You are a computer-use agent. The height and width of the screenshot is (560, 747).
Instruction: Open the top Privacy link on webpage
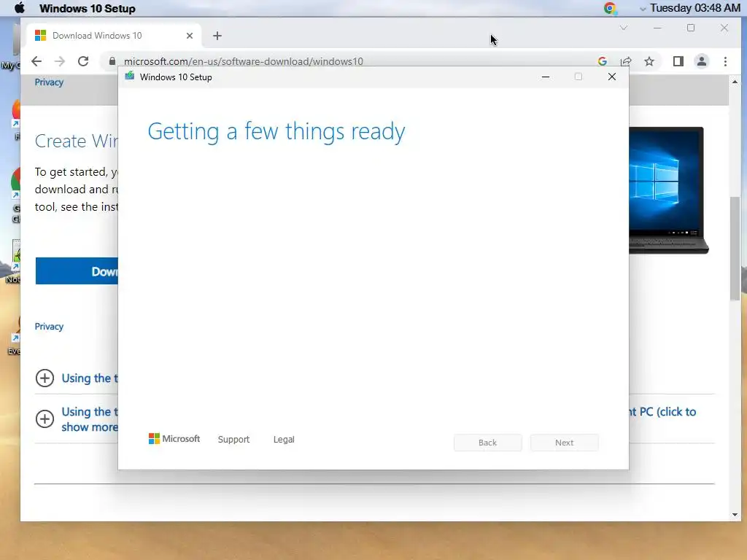(49, 82)
